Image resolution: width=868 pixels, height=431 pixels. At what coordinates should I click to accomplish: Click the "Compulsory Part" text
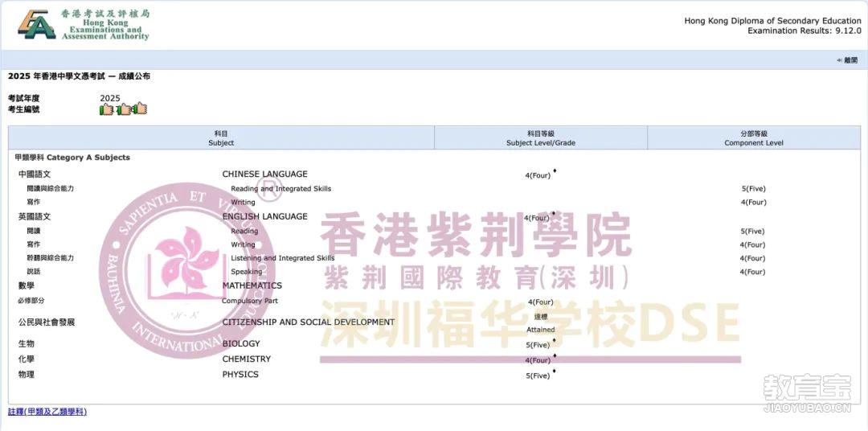[250, 301]
